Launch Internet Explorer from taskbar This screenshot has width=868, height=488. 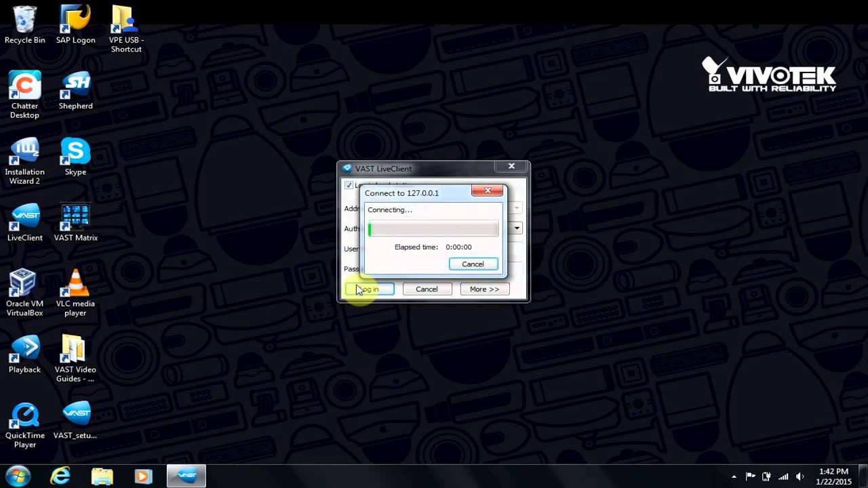[x=60, y=476]
